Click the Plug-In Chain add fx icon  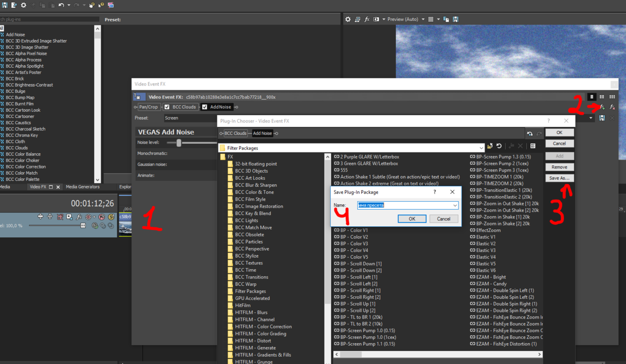(603, 107)
